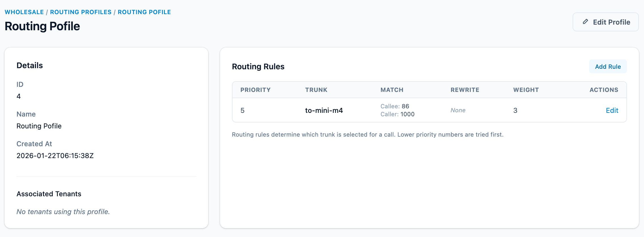The width and height of the screenshot is (644, 237).
Task: Select the ROUTING POFILE breadcrumb entry
Action: point(144,12)
